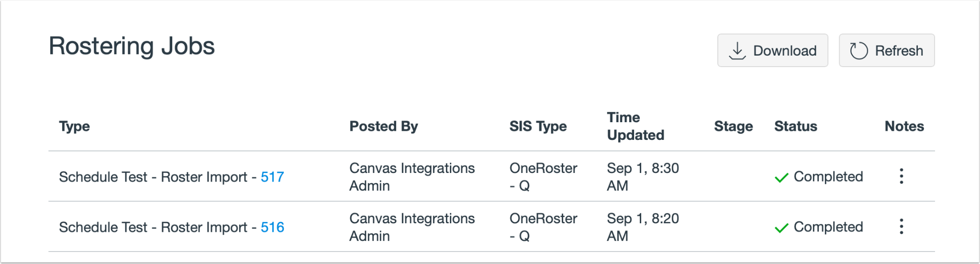The height and width of the screenshot is (264, 980).
Task: Open job 516 link
Action: 272,227
